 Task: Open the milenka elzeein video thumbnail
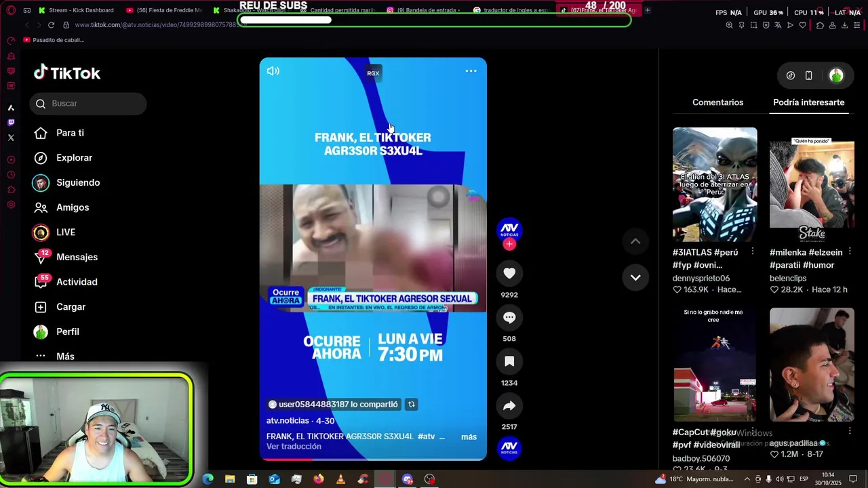[812, 184]
